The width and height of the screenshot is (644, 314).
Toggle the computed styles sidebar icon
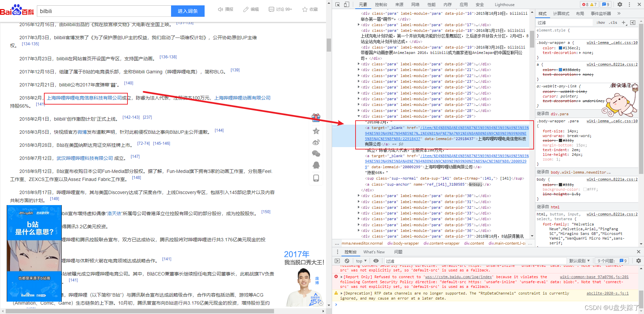(633, 23)
